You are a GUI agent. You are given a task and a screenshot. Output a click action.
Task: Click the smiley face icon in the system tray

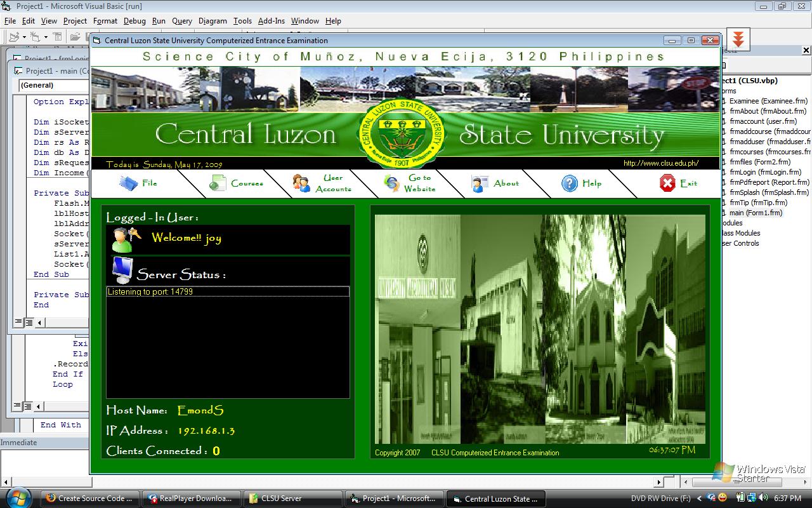[x=723, y=498]
